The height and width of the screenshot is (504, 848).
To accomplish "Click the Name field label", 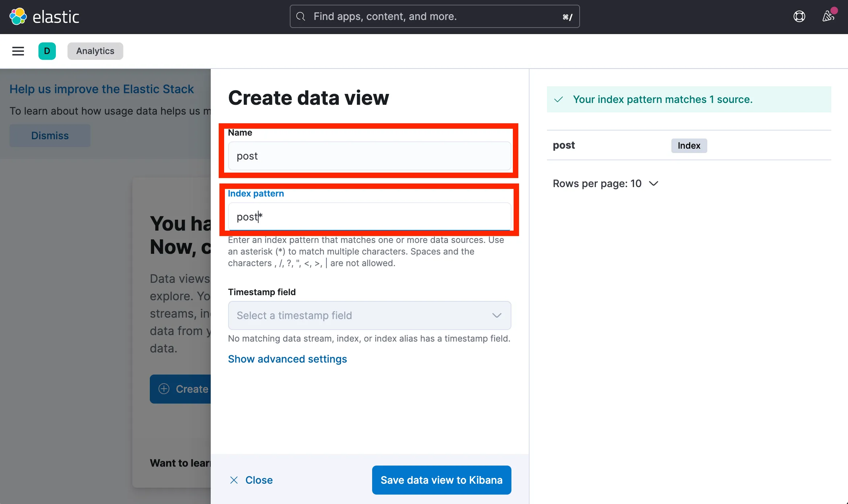I will click(240, 133).
